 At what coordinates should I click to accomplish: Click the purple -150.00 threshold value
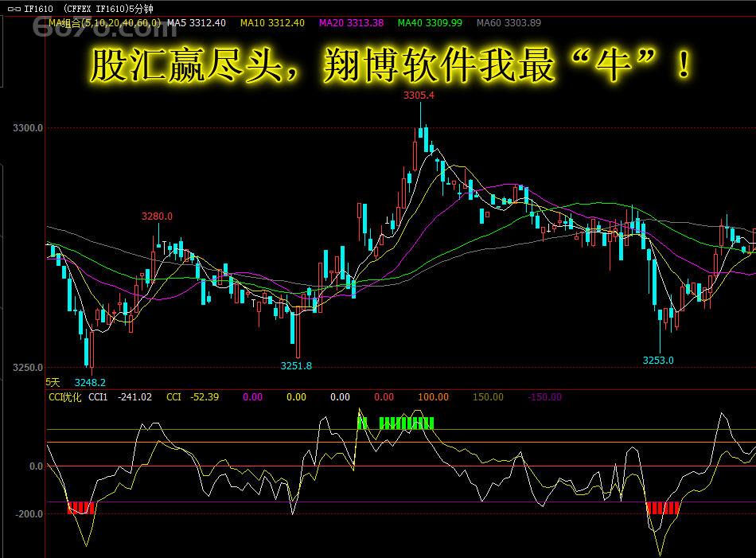click(544, 397)
